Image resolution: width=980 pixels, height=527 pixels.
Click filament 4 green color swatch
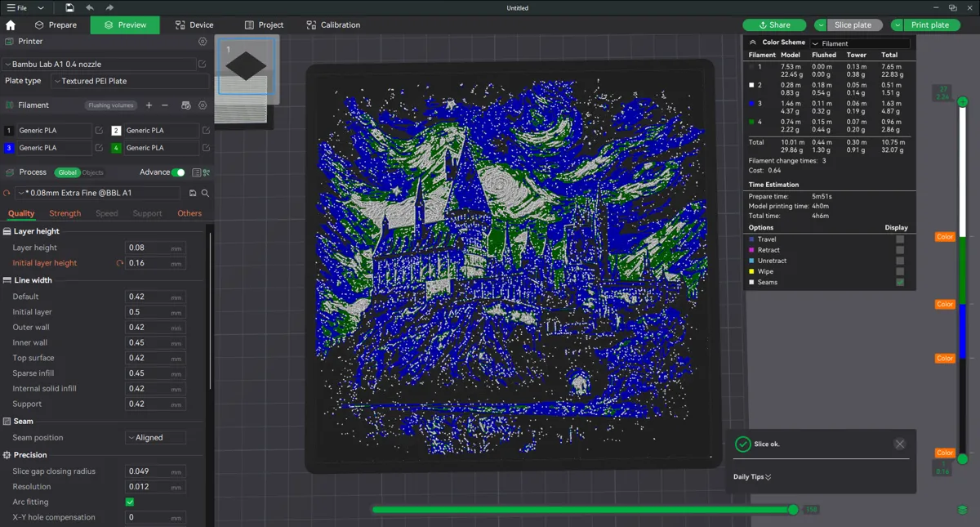coord(116,148)
